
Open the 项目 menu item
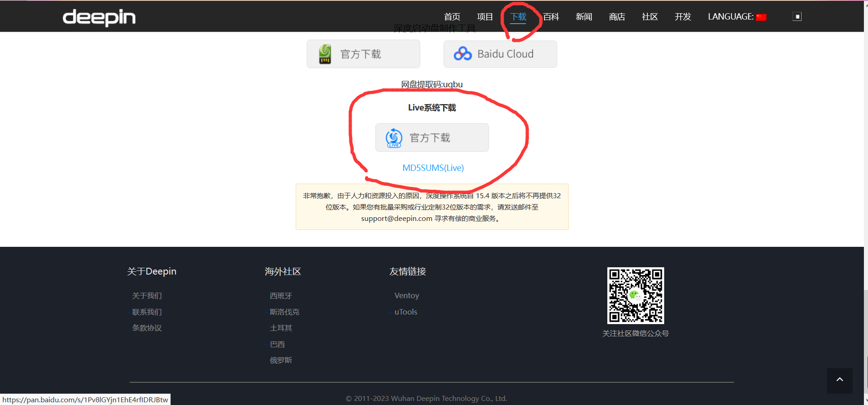(x=485, y=17)
